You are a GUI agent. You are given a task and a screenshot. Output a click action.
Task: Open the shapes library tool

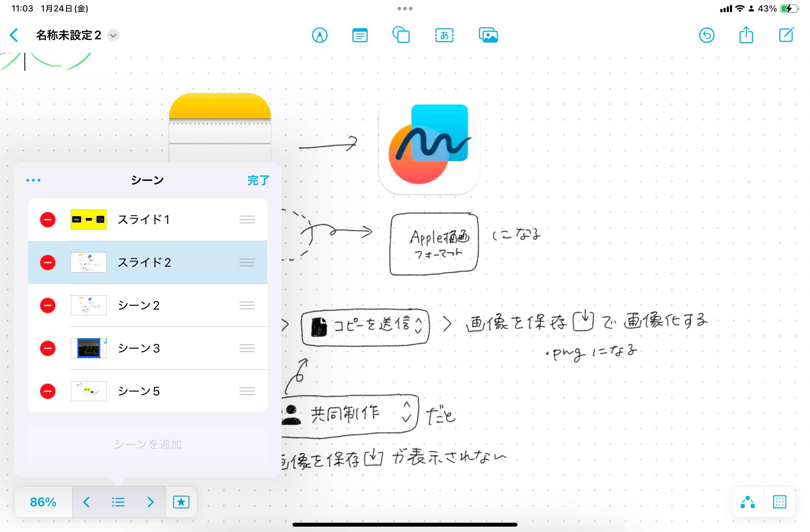(401, 35)
